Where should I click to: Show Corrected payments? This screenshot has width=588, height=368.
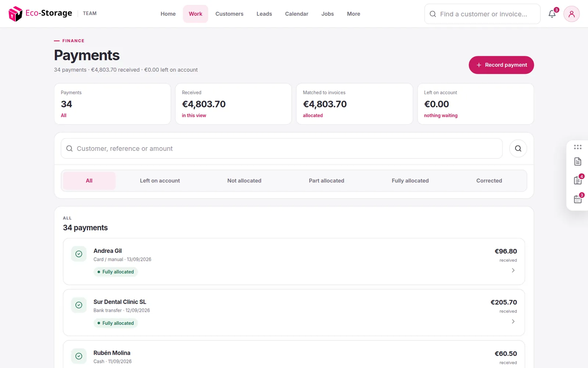(x=489, y=181)
